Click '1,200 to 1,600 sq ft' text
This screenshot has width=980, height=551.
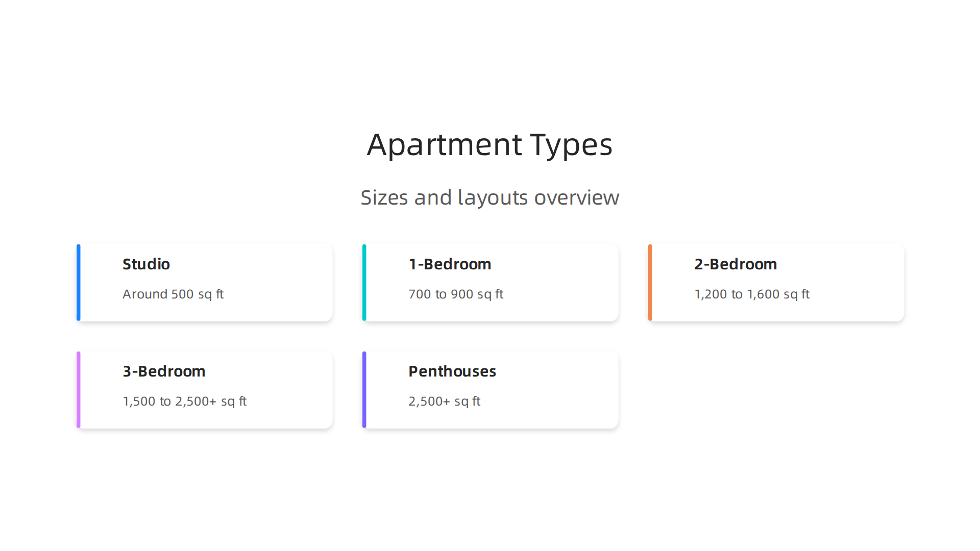coord(752,294)
